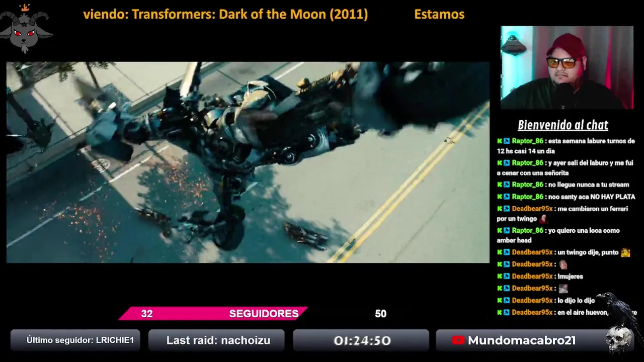Click the message text 'lo dijo lo dijo'
644x362 pixels.
click(577, 300)
